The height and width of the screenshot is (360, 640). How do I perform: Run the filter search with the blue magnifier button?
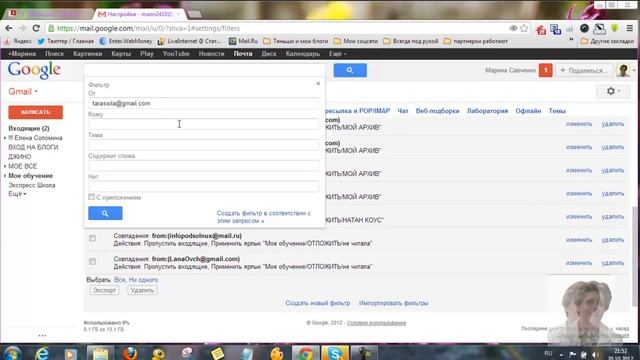click(105, 213)
